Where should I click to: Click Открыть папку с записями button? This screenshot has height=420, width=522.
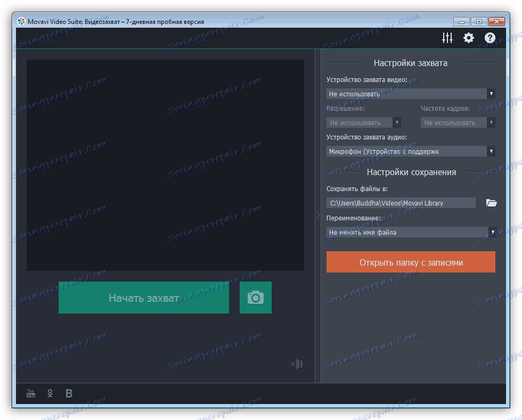click(x=411, y=262)
